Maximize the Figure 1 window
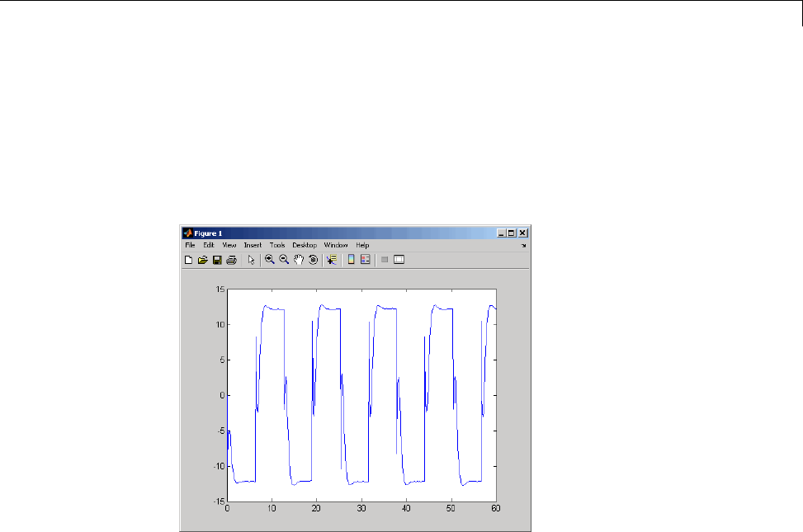 511,233
